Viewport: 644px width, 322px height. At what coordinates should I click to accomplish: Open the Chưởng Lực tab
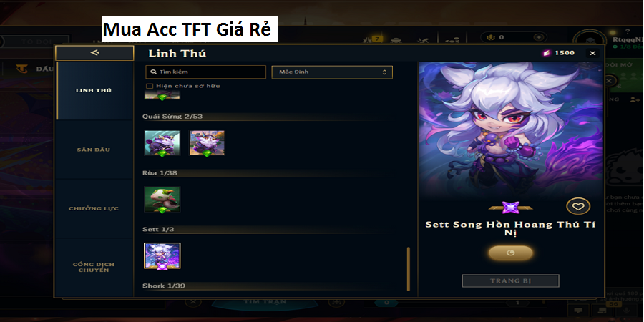click(x=94, y=209)
